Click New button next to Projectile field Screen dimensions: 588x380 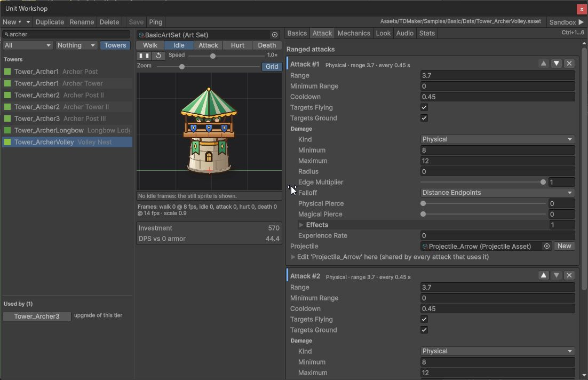564,246
